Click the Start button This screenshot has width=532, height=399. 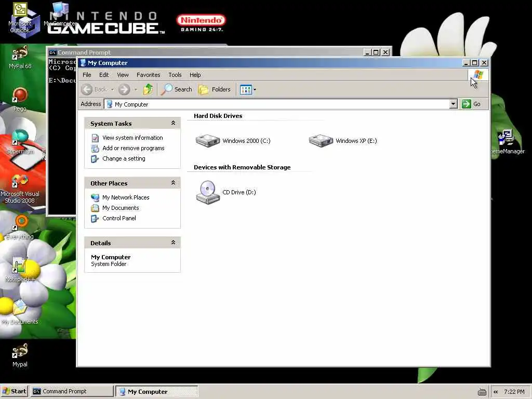click(x=14, y=391)
